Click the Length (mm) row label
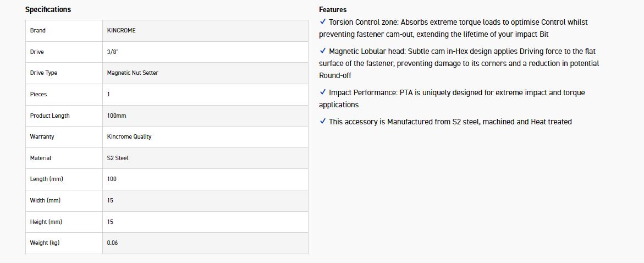This screenshot has width=644, height=263. click(x=46, y=179)
